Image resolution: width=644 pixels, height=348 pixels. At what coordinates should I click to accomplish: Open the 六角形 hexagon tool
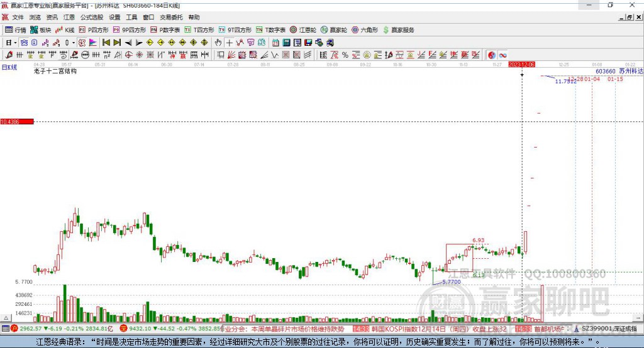[365, 30]
